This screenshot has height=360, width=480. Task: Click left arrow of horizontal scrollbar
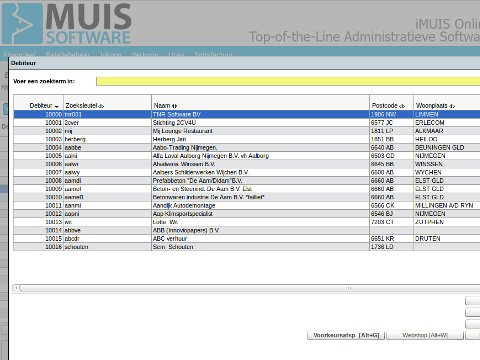(x=16, y=288)
